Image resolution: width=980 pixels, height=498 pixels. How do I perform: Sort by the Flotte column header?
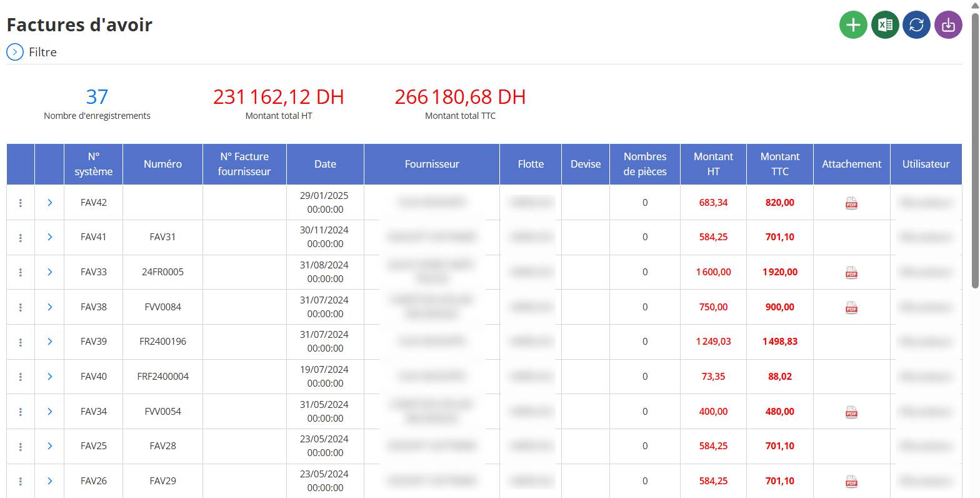pyautogui.click(x=531, y=164)
